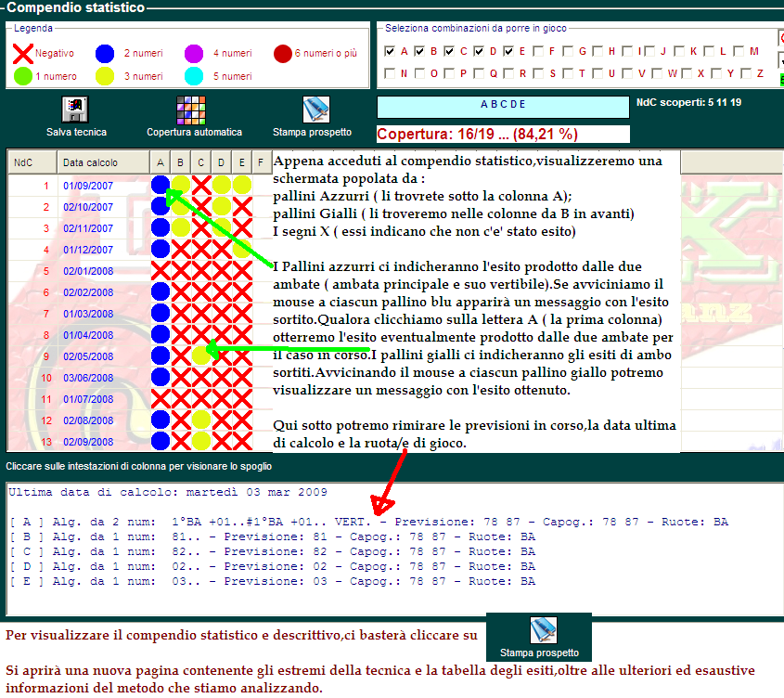Click the green 1 numero legend swatch
The height and width of the screenshot is (698, 784).
tap(22, 76)
